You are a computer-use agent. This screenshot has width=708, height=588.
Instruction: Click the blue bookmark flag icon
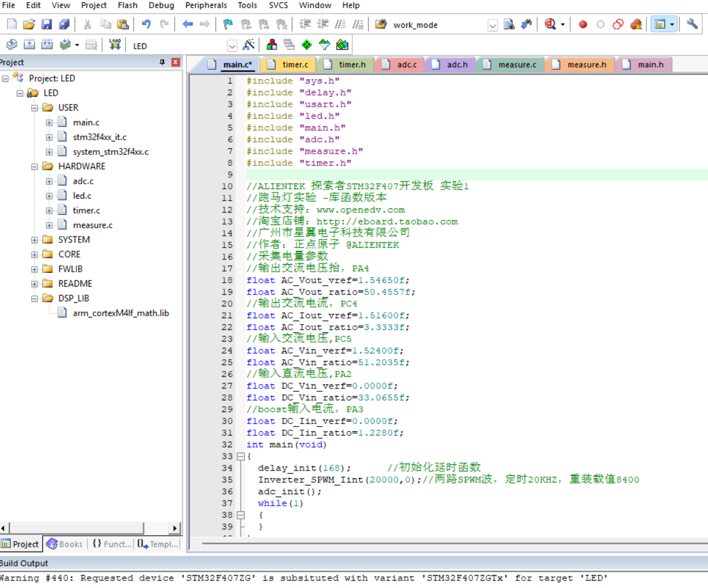tap(228, 24)
